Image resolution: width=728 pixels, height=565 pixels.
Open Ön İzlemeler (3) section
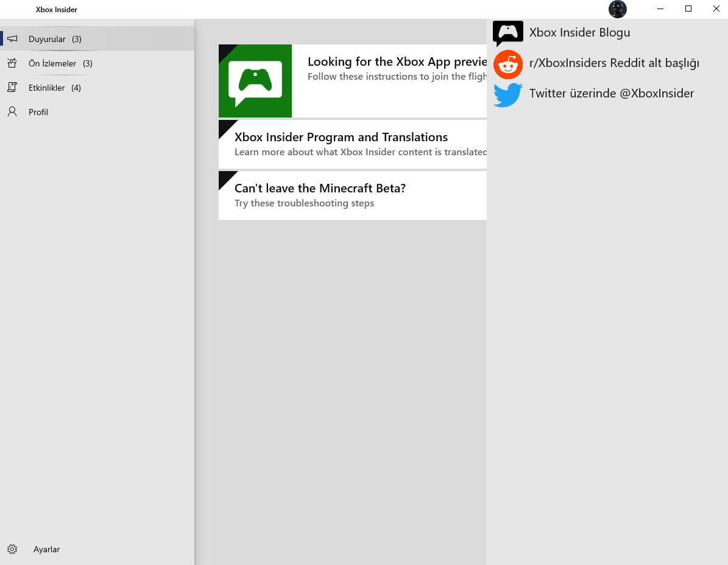tap(97, 63)
